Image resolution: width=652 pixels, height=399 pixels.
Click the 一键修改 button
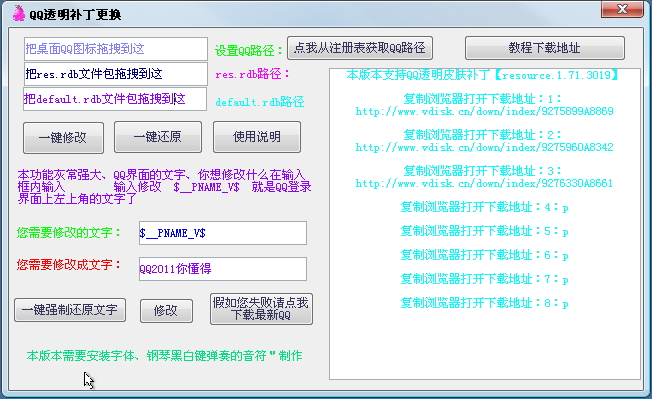[63, 138]
